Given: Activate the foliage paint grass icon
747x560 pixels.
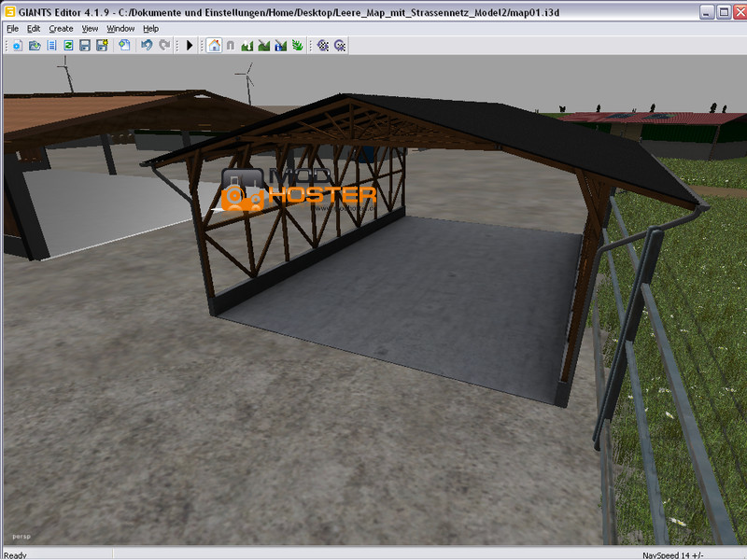Looking at the screenshot, I should pos(298,46).
